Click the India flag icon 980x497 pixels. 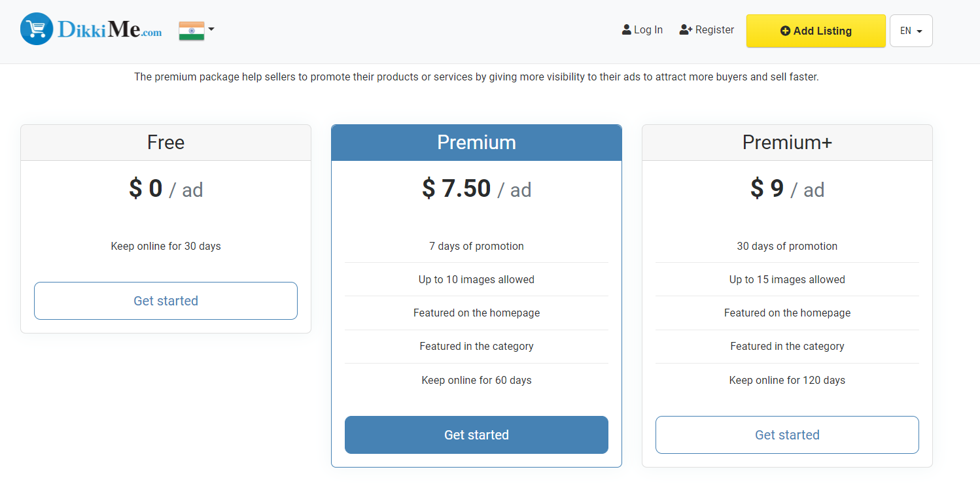point(191,31)
